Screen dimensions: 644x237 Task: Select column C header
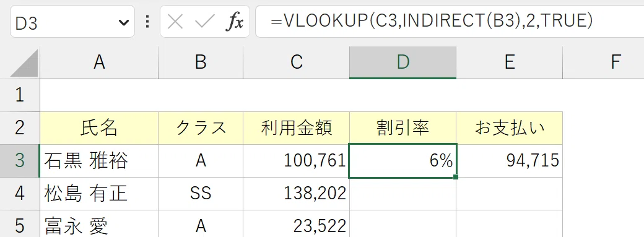[296, 62]
